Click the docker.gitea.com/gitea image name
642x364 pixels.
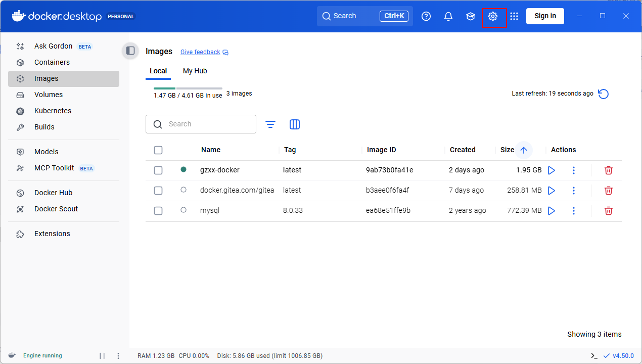coord(237,191)
